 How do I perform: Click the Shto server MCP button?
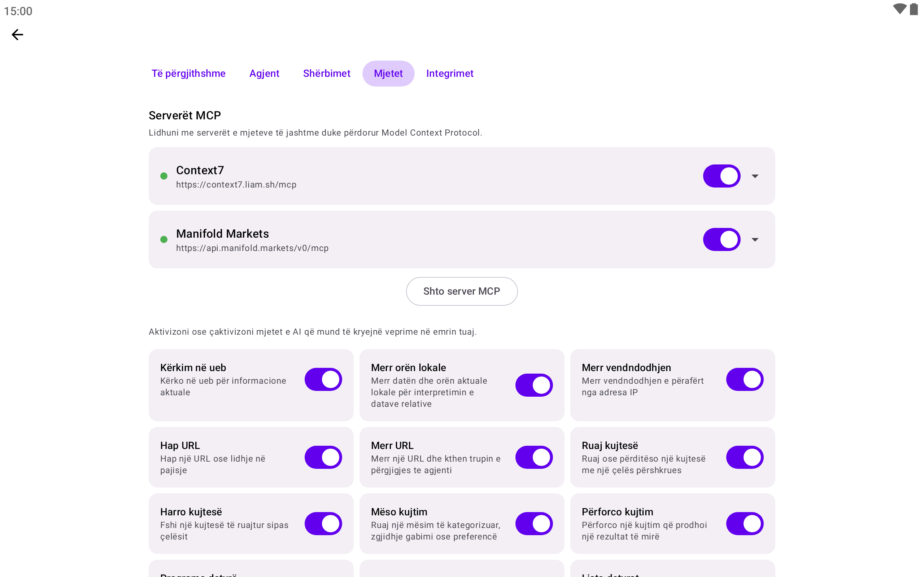pos(462,291)
